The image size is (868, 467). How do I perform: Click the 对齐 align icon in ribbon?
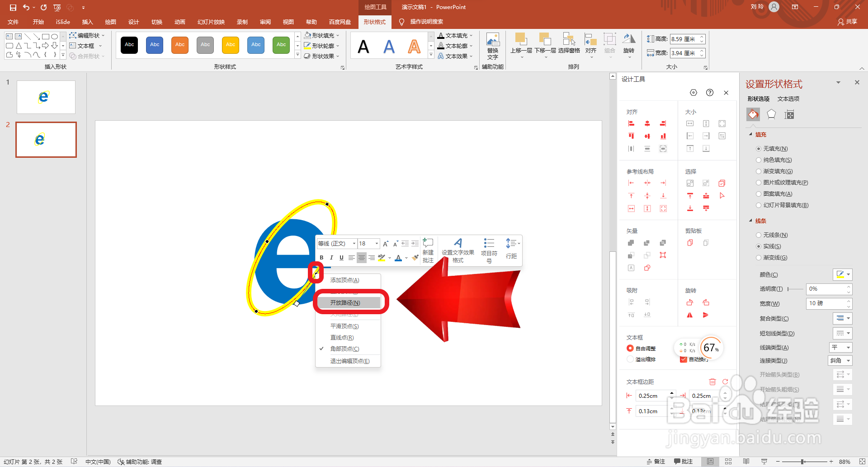[590, 39]
